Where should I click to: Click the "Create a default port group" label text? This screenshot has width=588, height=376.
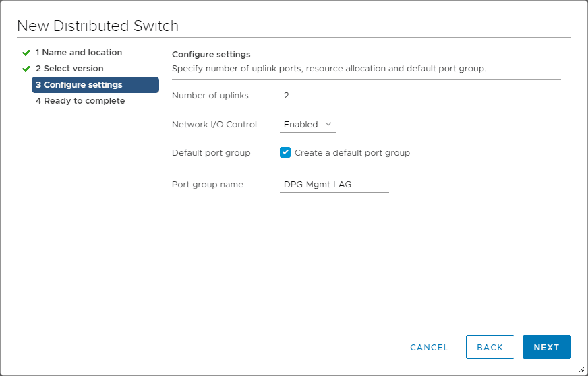352,153
